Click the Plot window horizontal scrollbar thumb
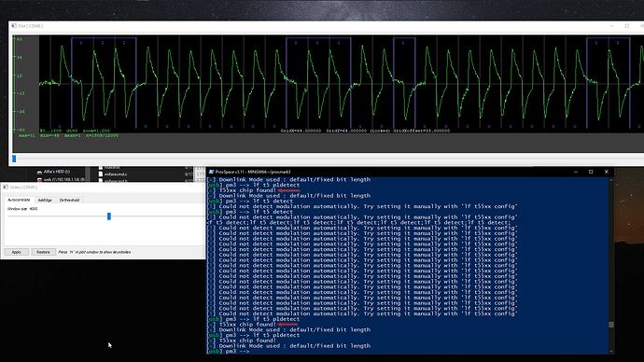644x362 pixels. pos(14,159)
